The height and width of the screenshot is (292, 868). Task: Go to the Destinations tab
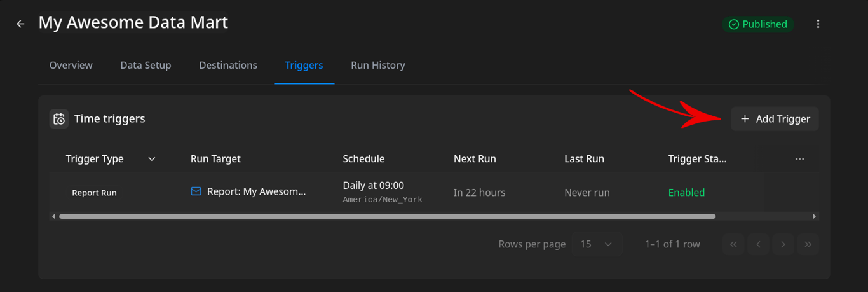pos(228,65)
